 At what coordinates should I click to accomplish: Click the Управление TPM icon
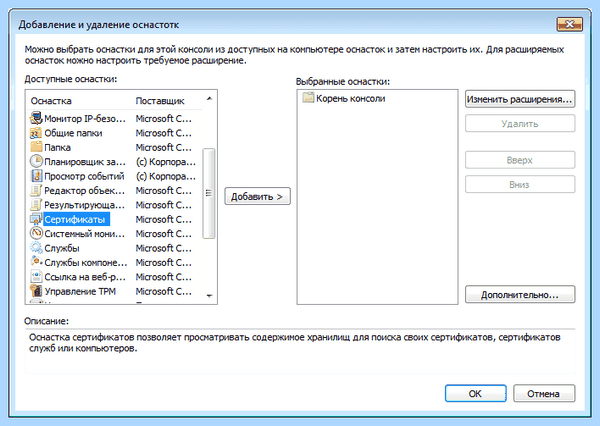tap(36, 291)
